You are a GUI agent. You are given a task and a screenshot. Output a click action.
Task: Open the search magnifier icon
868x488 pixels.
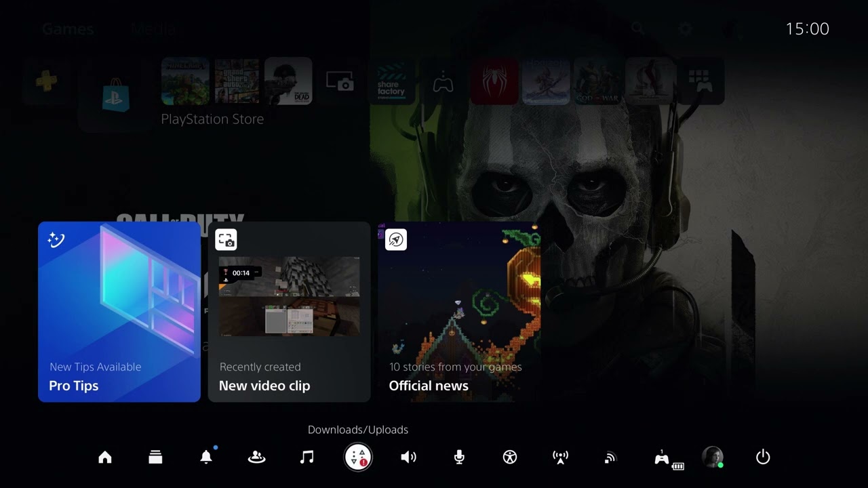[637, 28]
